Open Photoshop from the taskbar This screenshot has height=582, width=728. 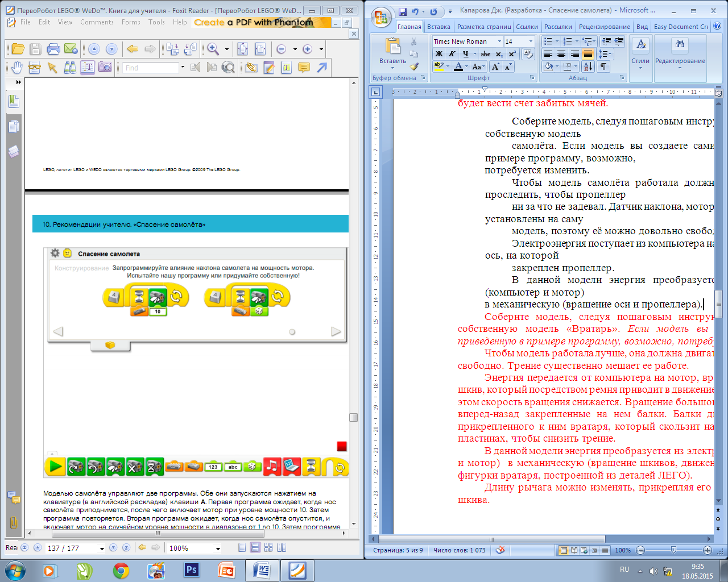(x=192, y=570)
